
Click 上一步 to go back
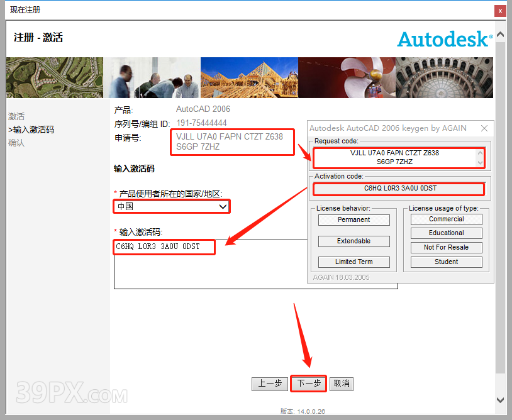pyautogui.click(x=270, y=384)
